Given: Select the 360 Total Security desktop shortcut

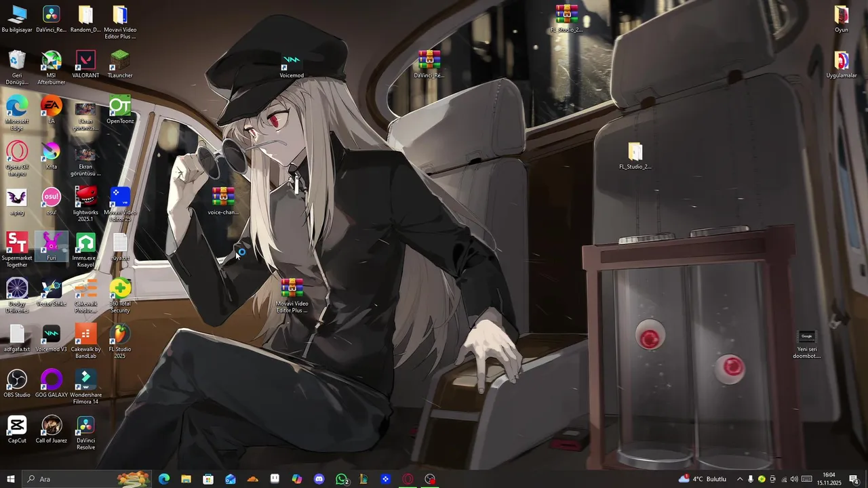Looking at the screenshot, I should click(120, 296).
